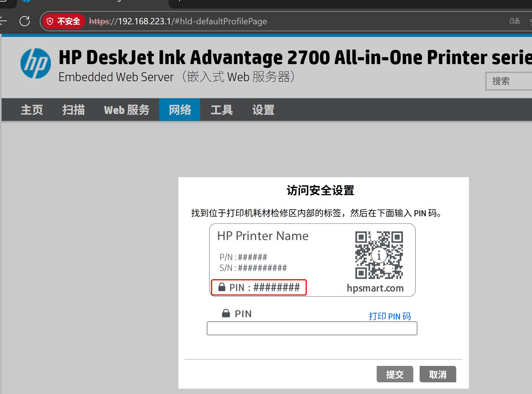Click the address bar URL
532x394 pixels.
tap(178, 21)
